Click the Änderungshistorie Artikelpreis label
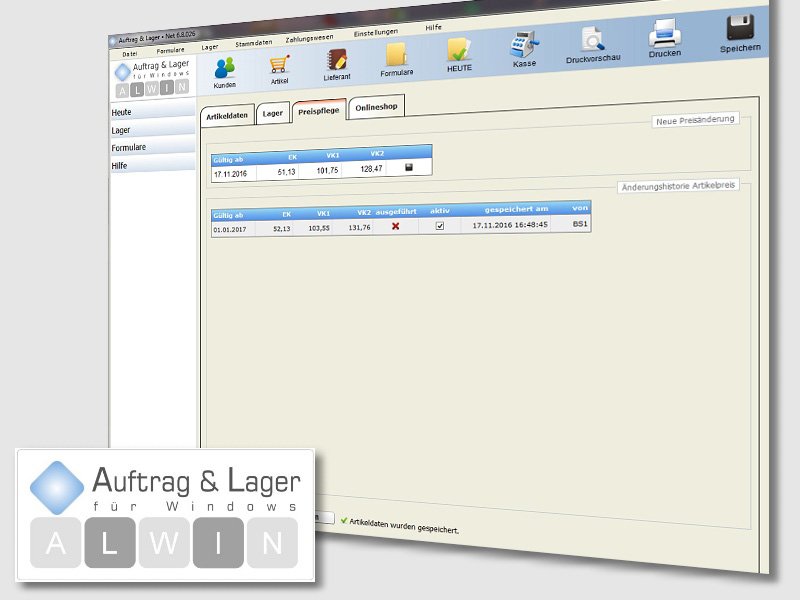 pyautogui.click(x=678, y=186)
